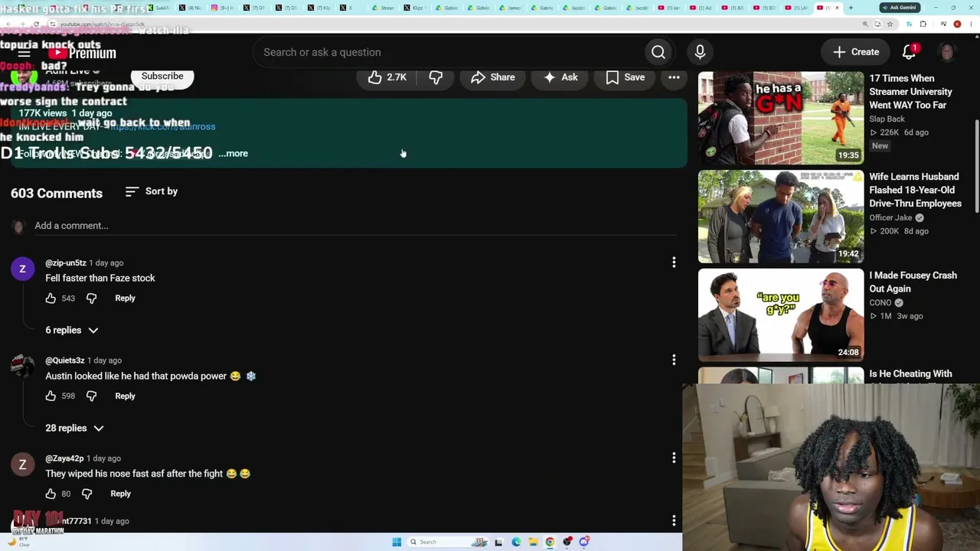Save the video to a playlist
980x551 pixels.
click(x=626, y=77)
